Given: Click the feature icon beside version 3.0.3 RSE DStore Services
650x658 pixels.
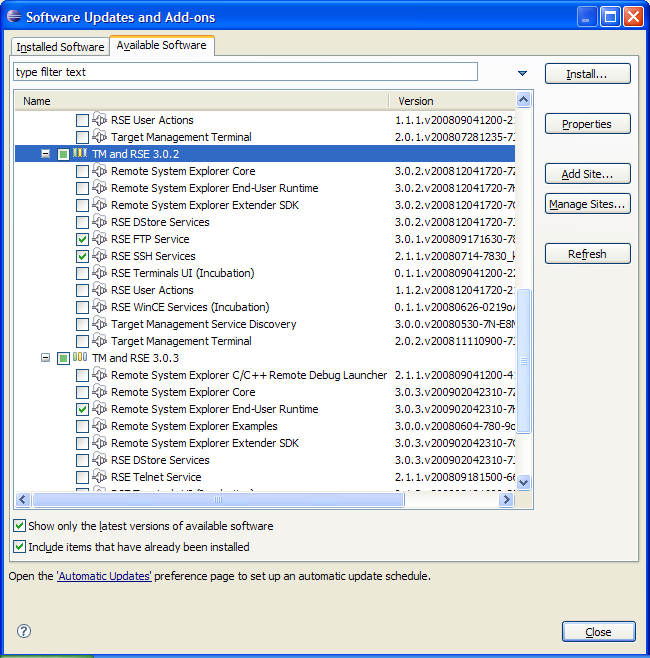Looking at the screenshot, I should point(99,460).
